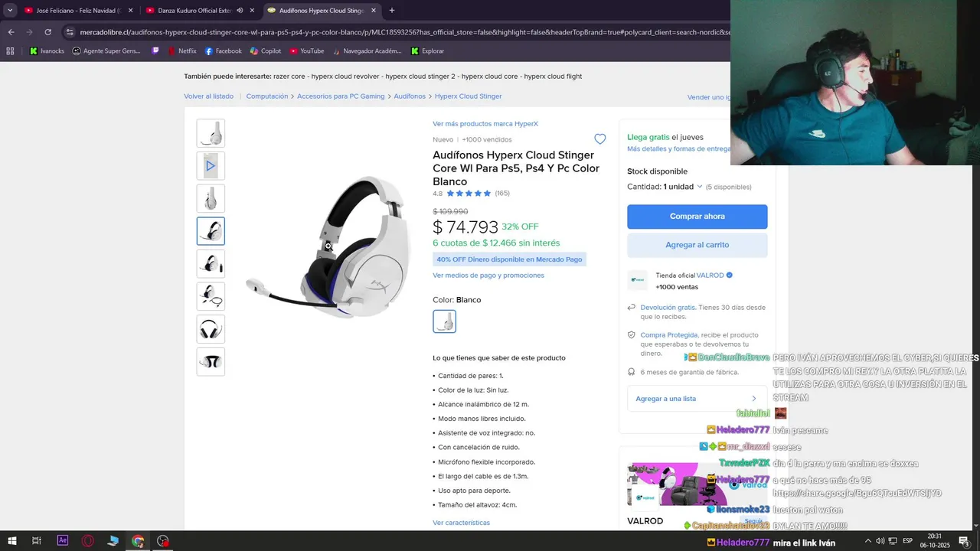Select the highlighted fourth headset thumbnail
This screenshot has width=980, height=551.
coord(211,231)
